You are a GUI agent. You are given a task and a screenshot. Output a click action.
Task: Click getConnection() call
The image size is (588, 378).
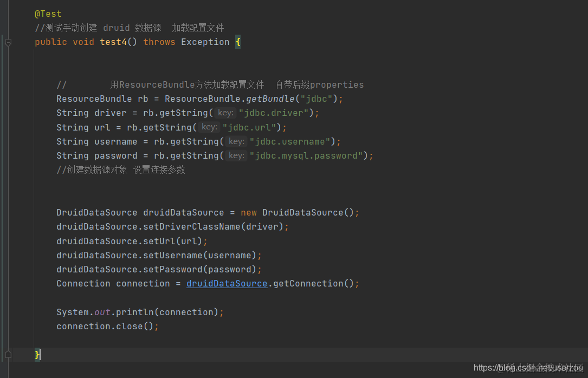tap(313, 284)
